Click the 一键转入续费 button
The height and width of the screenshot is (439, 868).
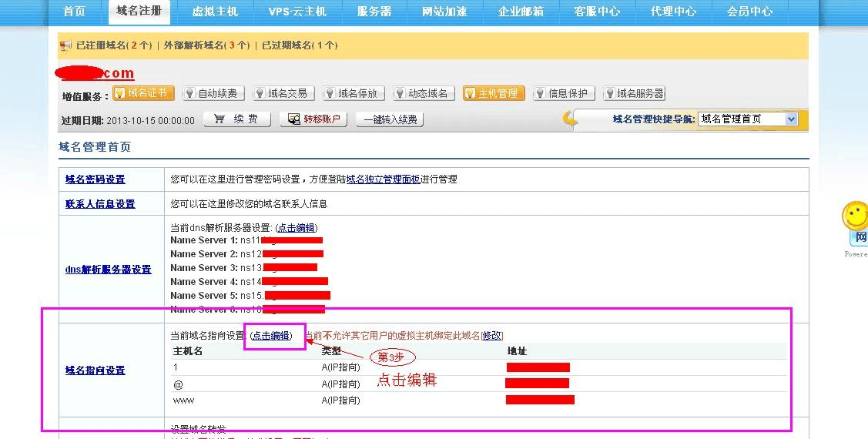390,119
